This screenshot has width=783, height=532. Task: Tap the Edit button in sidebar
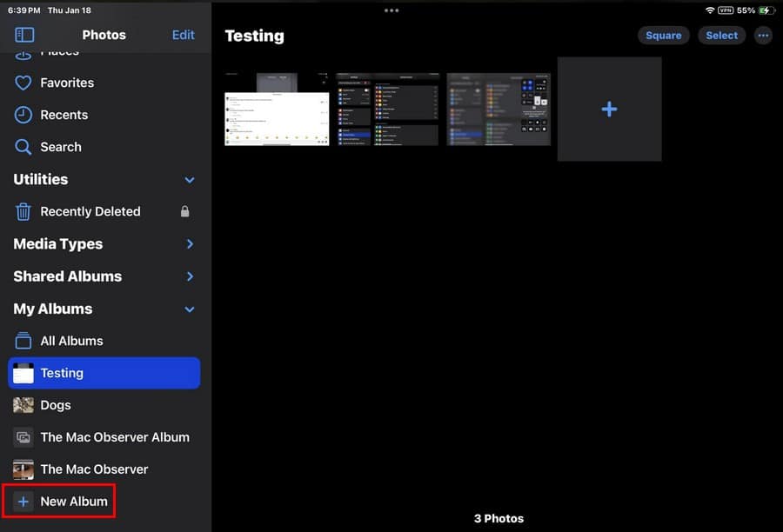(x=184, y=35)
